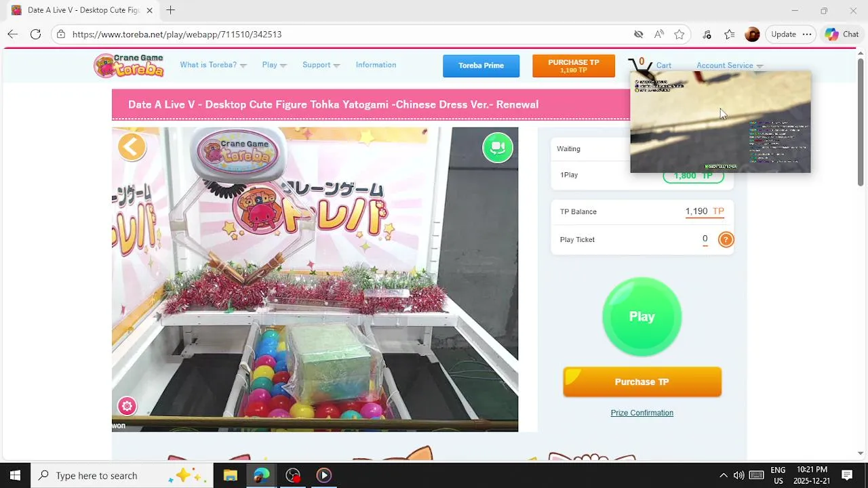The image size is (868, 488).
Task: Add this page to favorites star
Action: (x=679, y=34)
